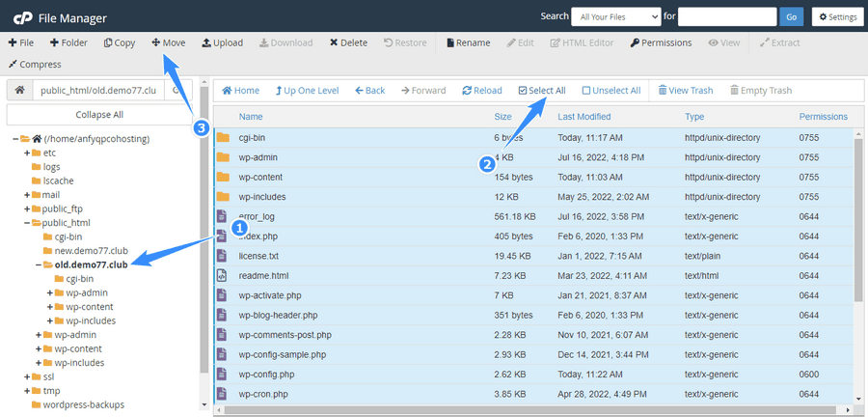Open the Upload tool
Viewport: 868px width, 417px height.
point(222,42)
